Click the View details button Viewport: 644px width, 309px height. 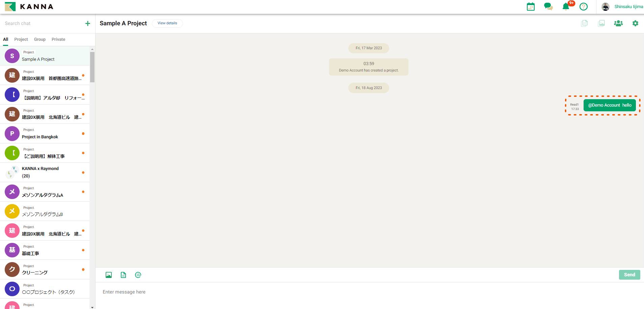click(x=167, y=23)
